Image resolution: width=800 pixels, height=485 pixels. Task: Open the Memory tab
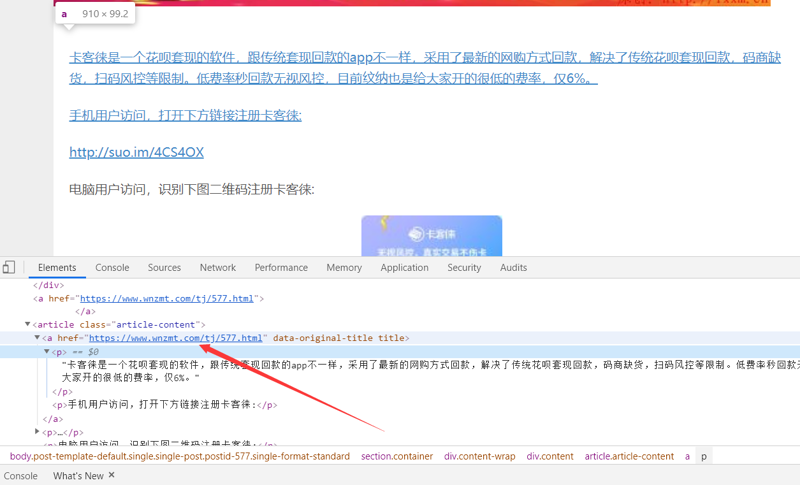coord(344,267)
